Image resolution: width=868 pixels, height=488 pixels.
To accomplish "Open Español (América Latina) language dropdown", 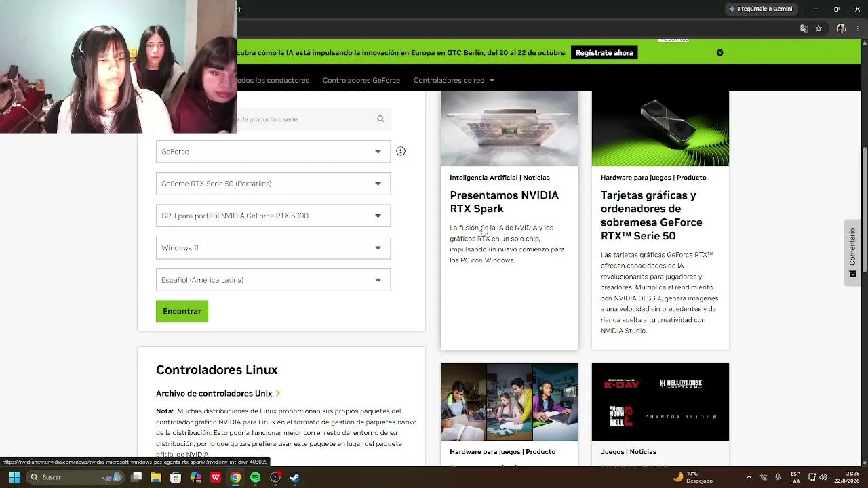I will 273,280.
